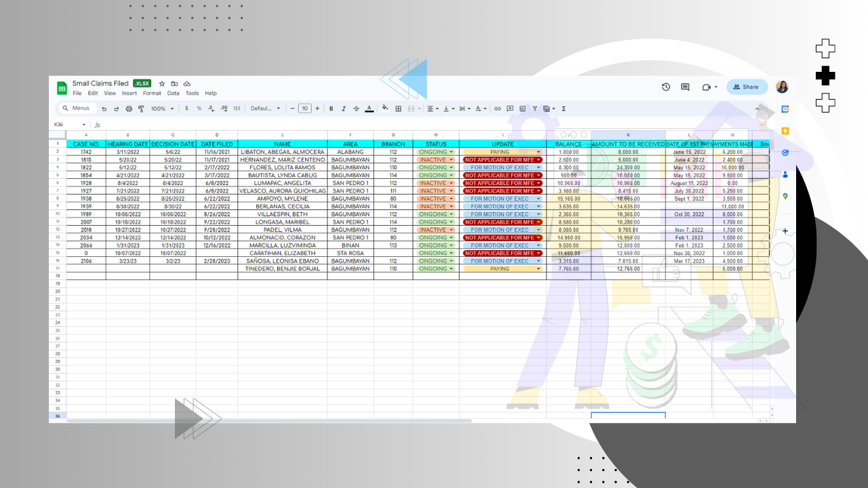This screenshot has width=868, height=488.
Task: Open the Google account avatar
Action: pos(782,87)
